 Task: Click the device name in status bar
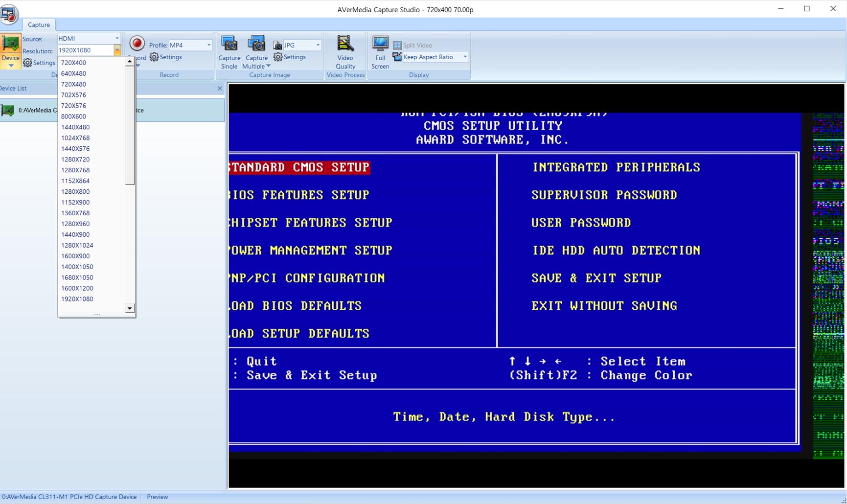point(69,497)
